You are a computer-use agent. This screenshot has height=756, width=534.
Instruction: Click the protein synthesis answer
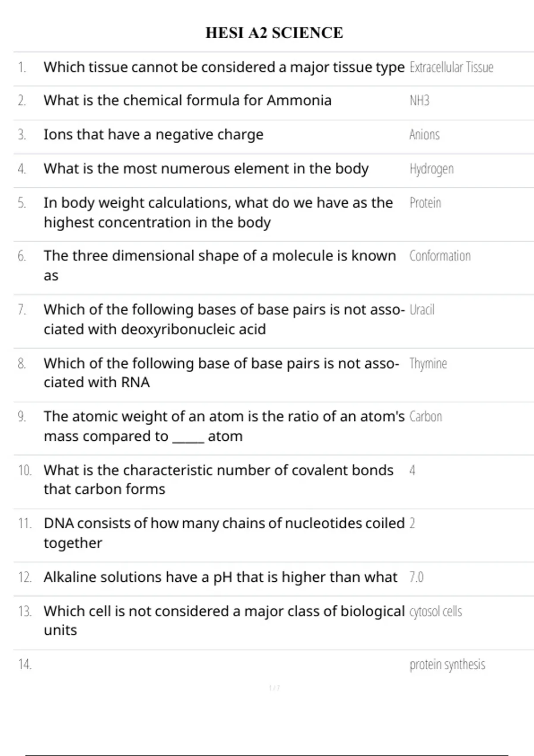tap(447, 664)
